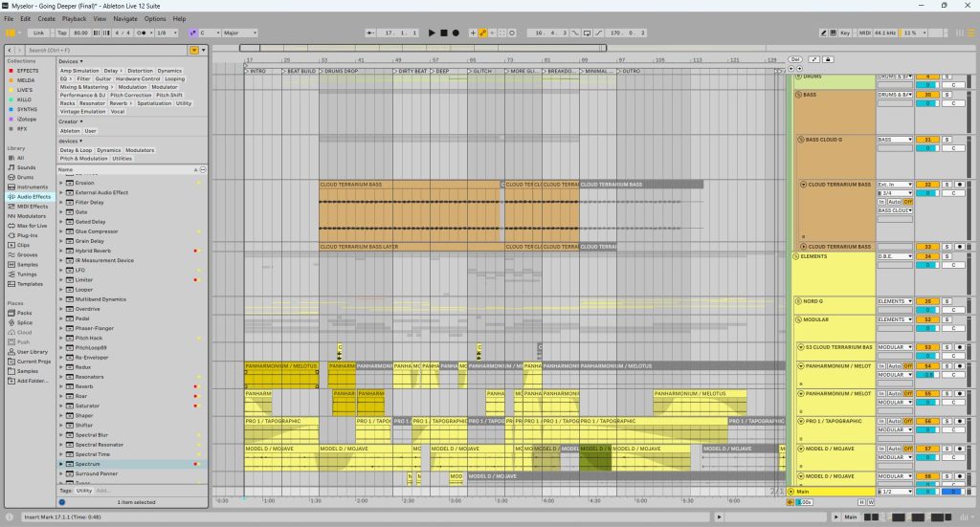Toggle the track 32 activator button
Image resolution: width=980 pixels, height=527 pixels.
[927, 185]
